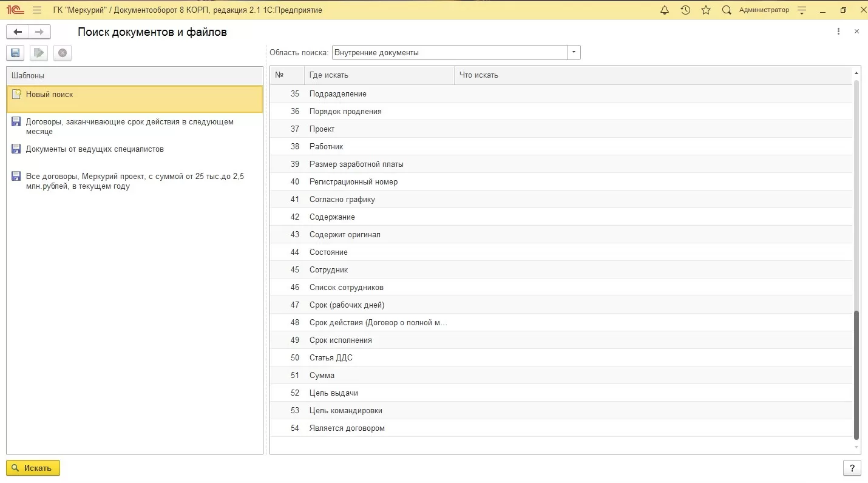Click the back navigation arrow
Viewport: 868px width, 483px height.
point(18,32)
